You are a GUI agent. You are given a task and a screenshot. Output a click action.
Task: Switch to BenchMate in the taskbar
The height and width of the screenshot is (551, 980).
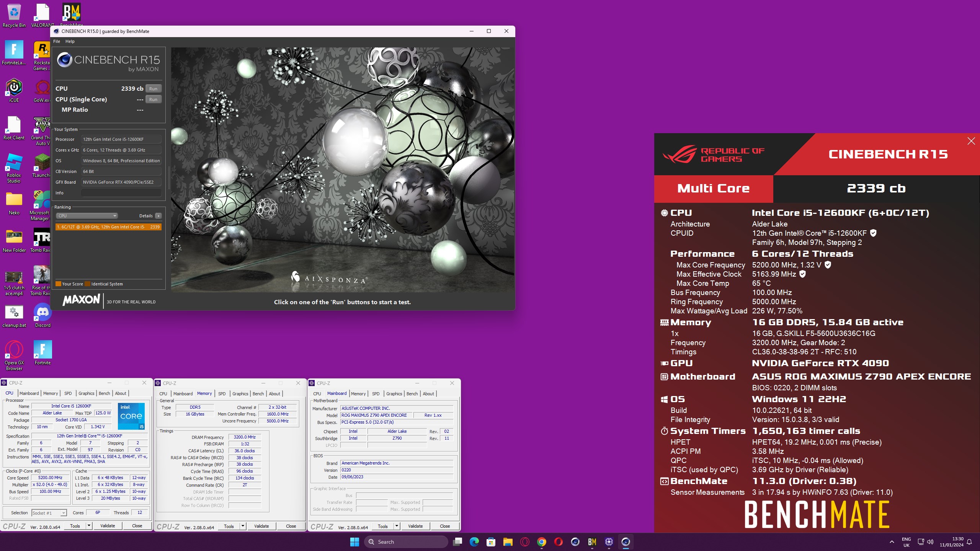[592, 542]
